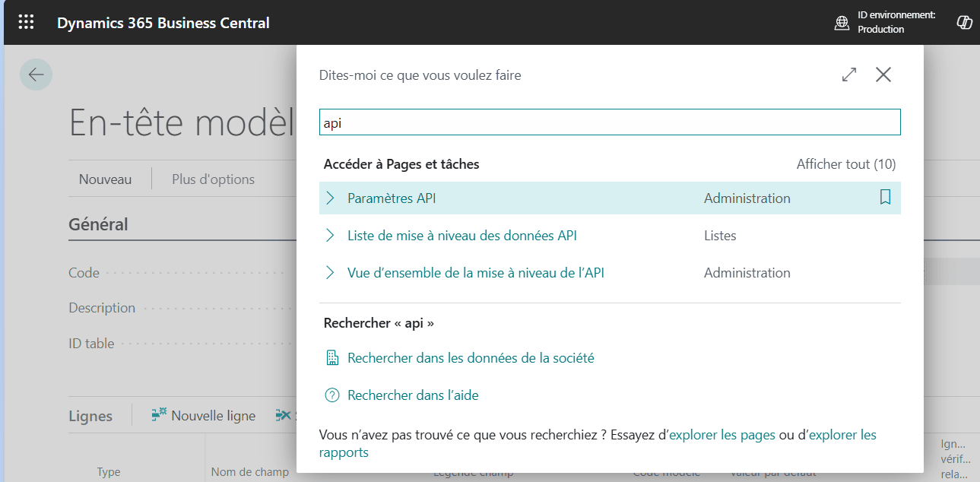Viewport: 980px width, 482px height.
Task: Click the Description field label
Action: point(102,308)
